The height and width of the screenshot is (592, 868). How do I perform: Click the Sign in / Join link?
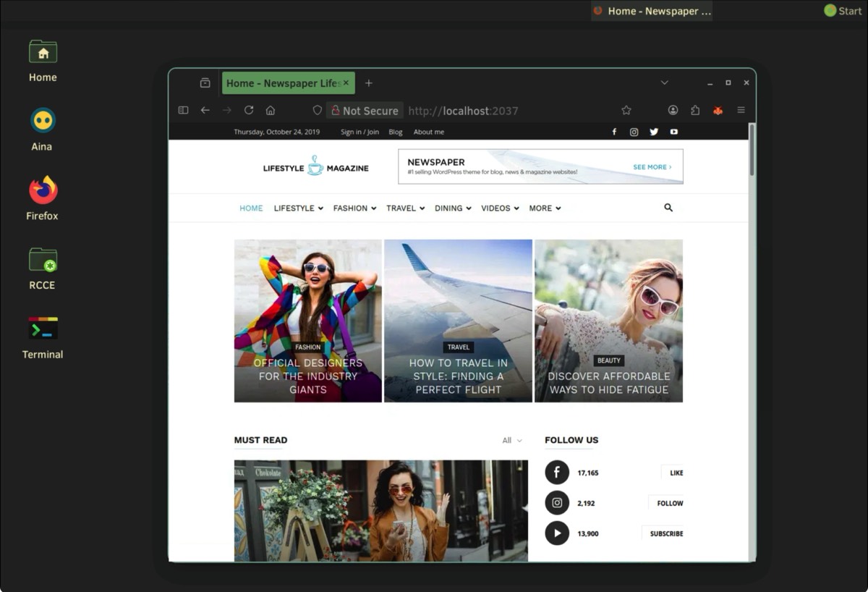click(x=359, y=132)
